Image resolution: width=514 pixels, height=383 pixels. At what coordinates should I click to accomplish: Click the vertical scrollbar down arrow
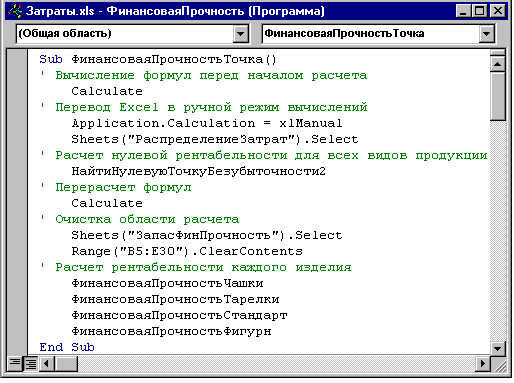point(498,349)
